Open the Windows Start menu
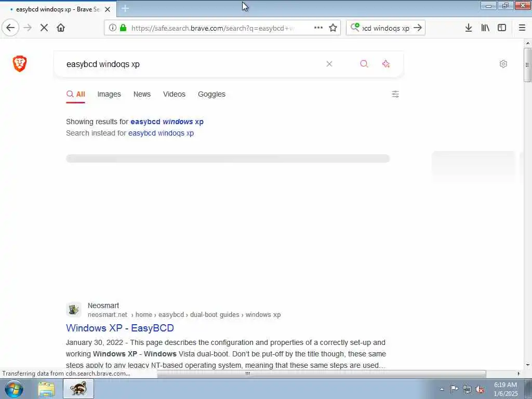This screenshot has height=399, width=532. click(14, 389)
